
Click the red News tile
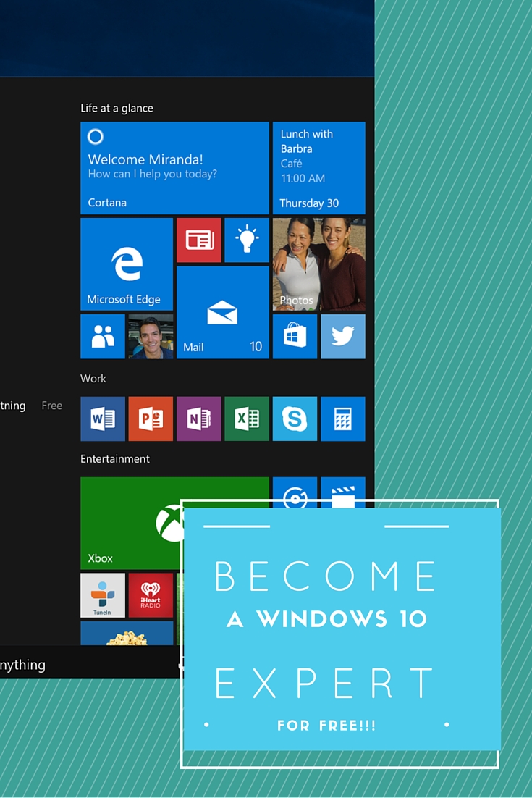click(198, 240)
